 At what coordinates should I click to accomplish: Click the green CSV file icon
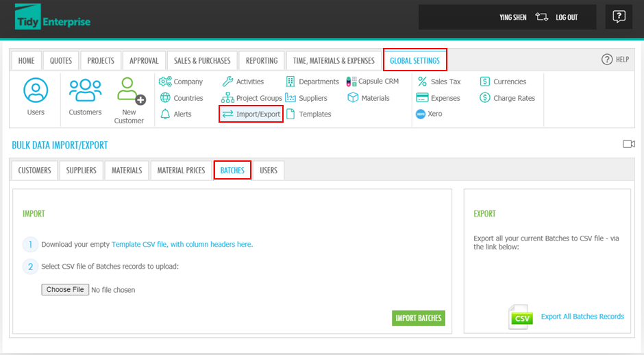pos(521,317)
